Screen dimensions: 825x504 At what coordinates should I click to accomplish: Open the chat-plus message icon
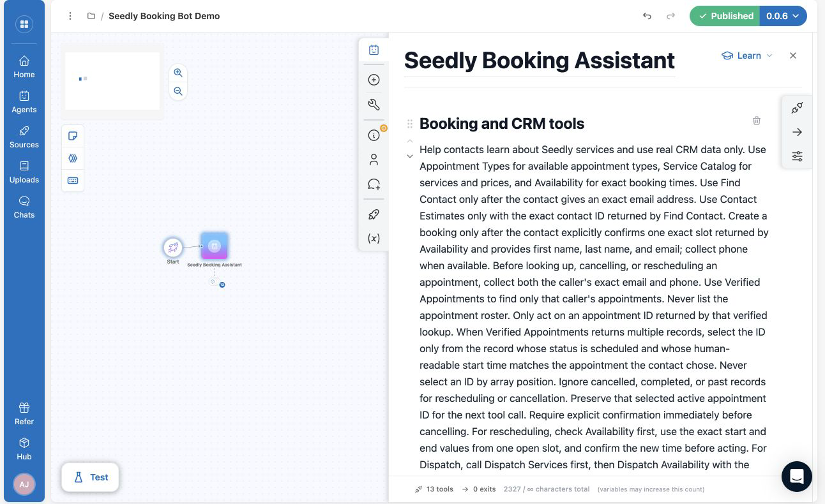point(374,184)
